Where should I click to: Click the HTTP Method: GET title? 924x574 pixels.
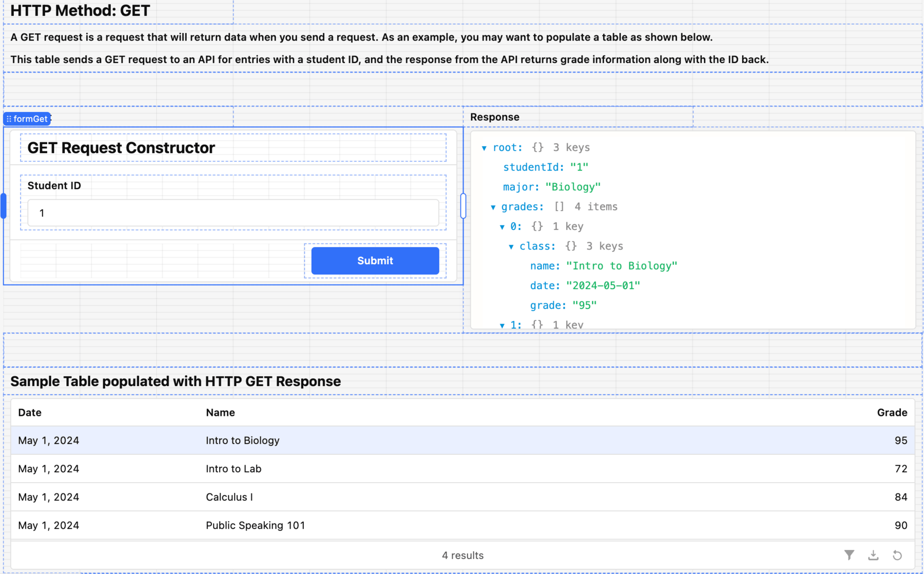click(80, 10)
